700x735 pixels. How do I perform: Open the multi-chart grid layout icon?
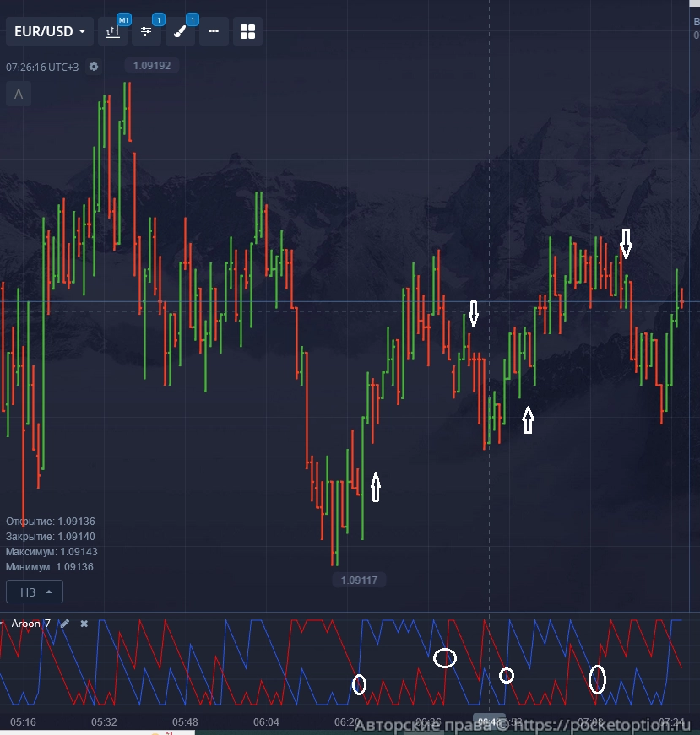(x=247, y=32)
